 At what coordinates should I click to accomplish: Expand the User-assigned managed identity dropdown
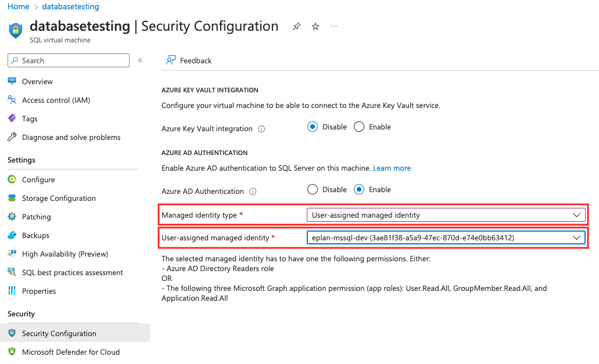446,237
